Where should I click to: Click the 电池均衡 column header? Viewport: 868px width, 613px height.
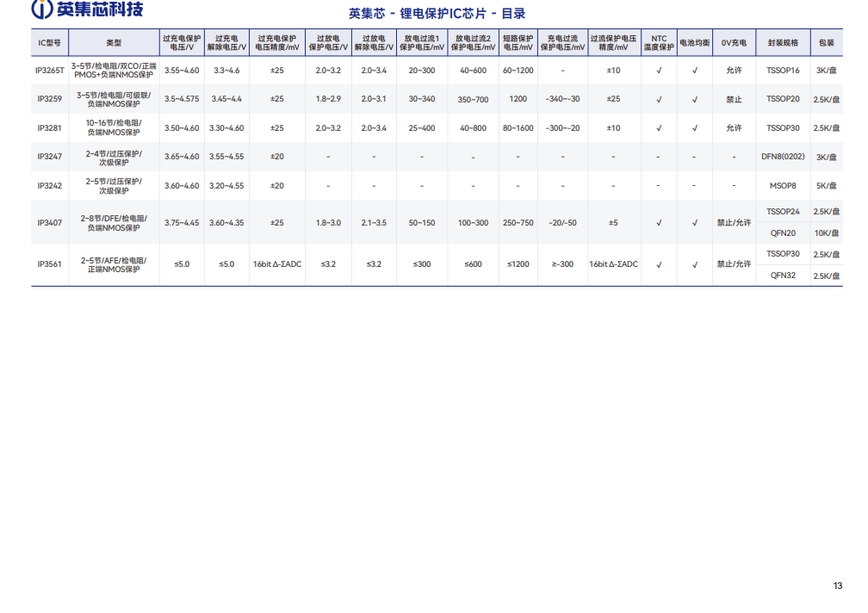(695, 42)
